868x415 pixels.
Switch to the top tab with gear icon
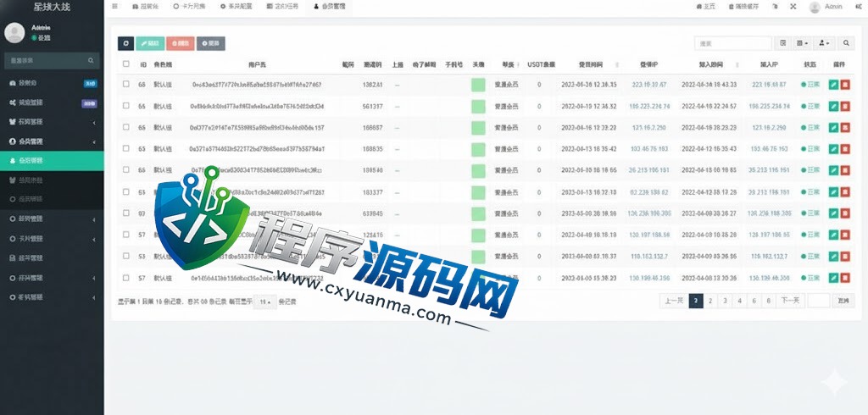point(236,7)
